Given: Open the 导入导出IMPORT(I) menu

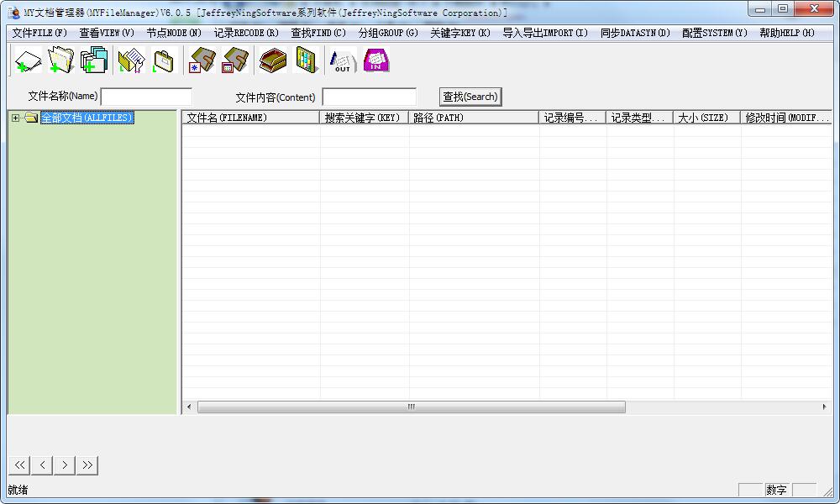Looking at the screenshot, I should [545, 33].
